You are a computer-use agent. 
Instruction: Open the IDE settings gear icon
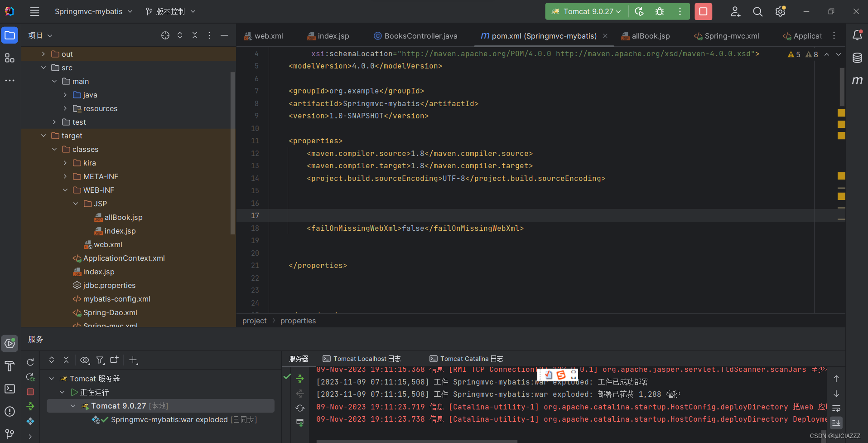(x=781, y=11)
